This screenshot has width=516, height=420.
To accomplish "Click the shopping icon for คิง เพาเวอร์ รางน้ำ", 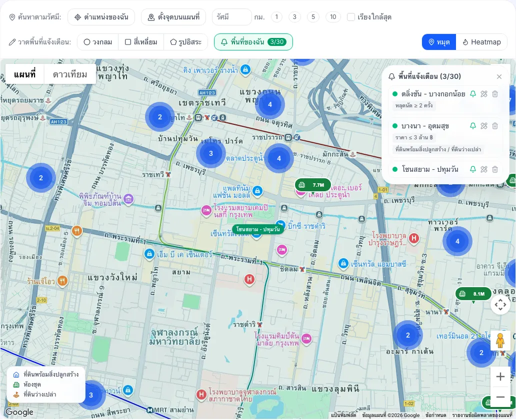I will tap(245, 69).
